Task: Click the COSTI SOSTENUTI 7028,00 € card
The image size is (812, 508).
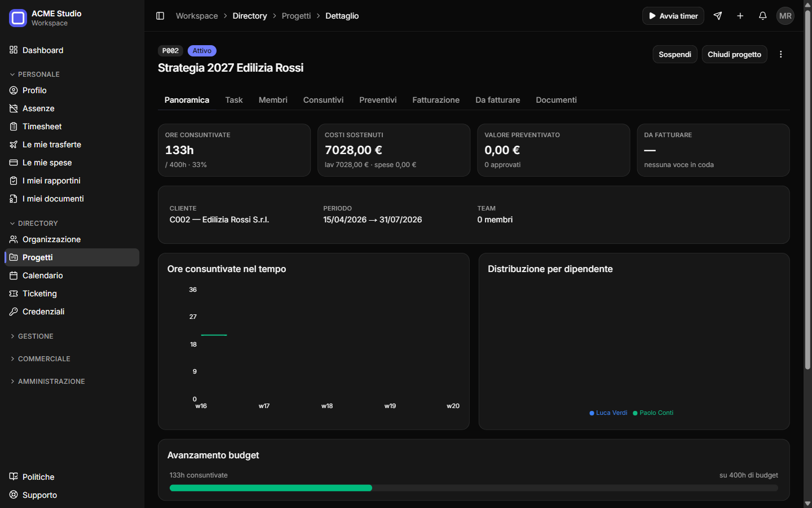Action: pyautogui.click(x=394, y=150)
